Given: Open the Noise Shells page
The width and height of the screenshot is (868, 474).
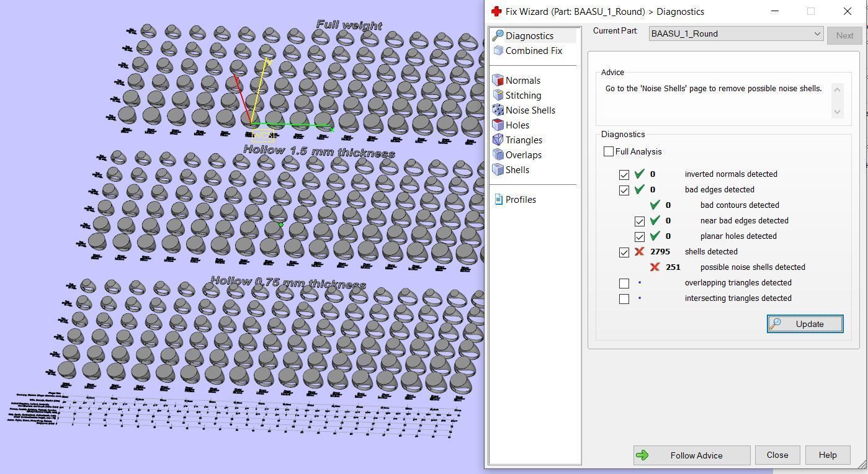Looking at the screenshot, I should [x=530, y=110].
